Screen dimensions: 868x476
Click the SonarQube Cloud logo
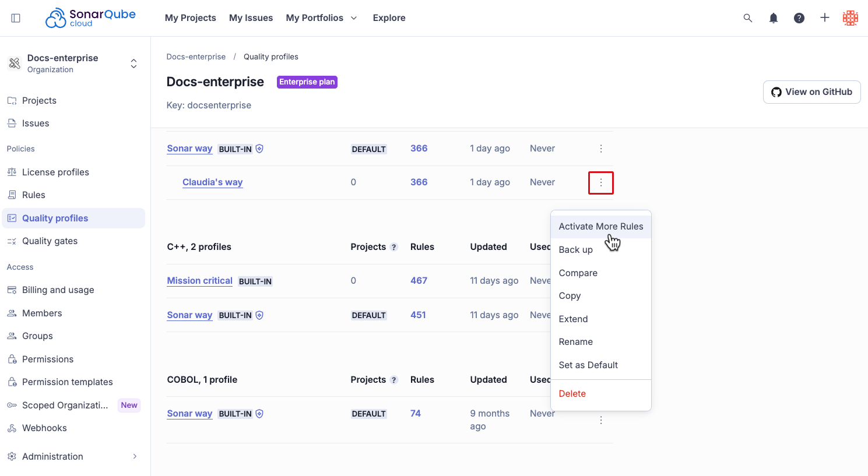tap(90, 17)
